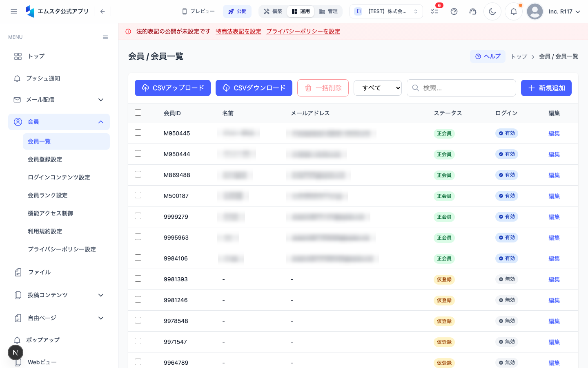The image size is (588, 368).
Task: Open 会員登録設定 in the sidebar
Action: coord(45,159)
